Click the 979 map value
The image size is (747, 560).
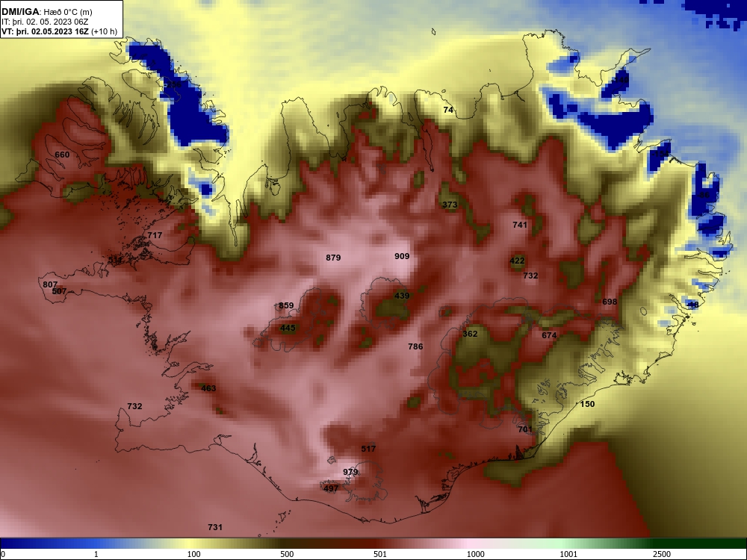(350, 473)
